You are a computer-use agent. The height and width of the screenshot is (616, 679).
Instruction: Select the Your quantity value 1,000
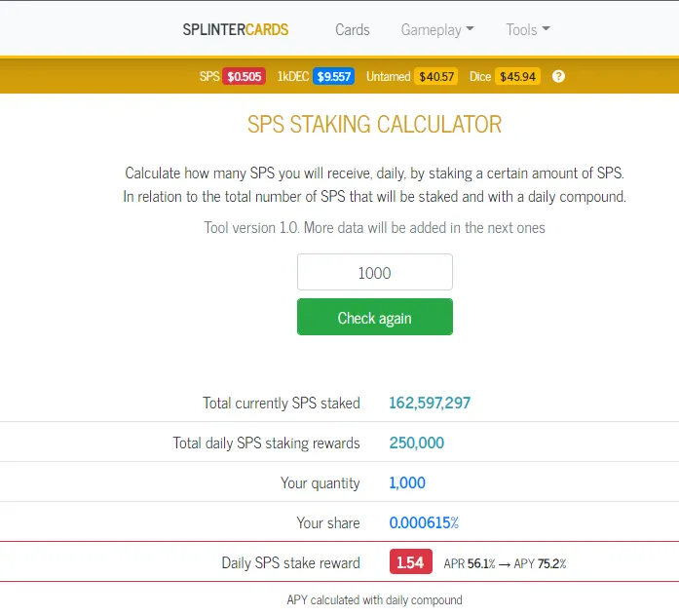[x=407, y=482]
